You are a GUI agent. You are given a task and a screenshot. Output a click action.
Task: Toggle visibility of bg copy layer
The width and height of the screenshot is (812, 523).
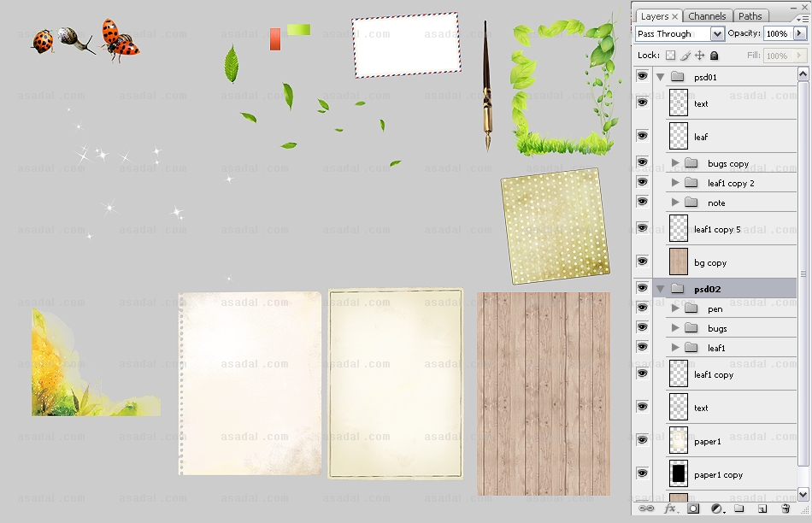(x=642, y=261)
